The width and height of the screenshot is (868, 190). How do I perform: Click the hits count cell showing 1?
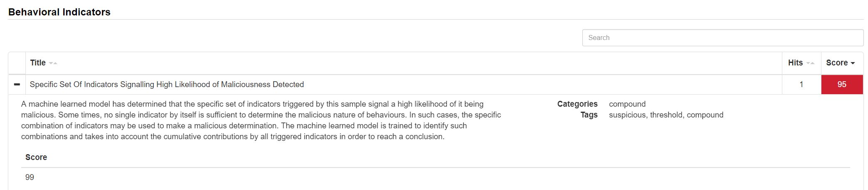(x=801, y=85)
